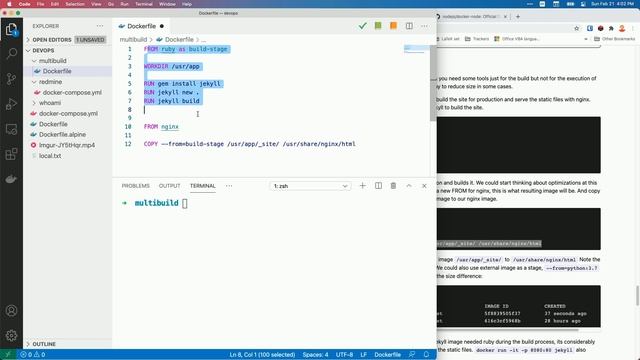Click the cursor position Ln 8, Col 1
The width and height of the screenshot is (640, 360).
pos(262,355)
